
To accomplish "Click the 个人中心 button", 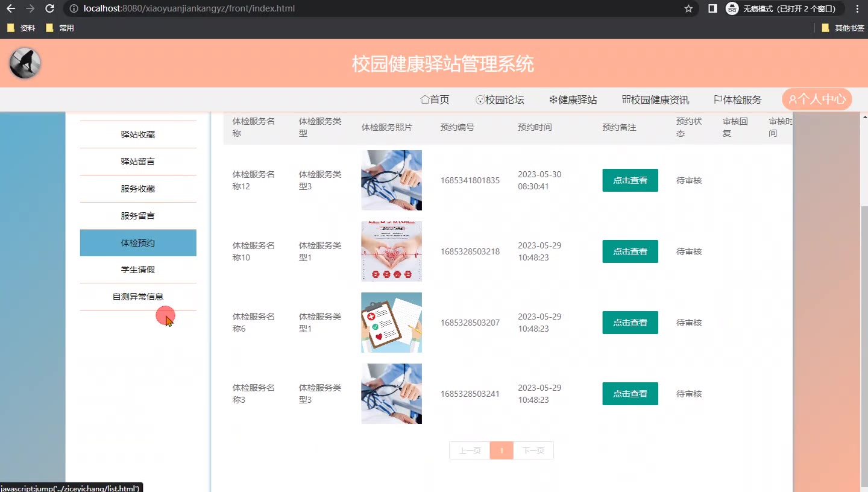I will point(817,99).
